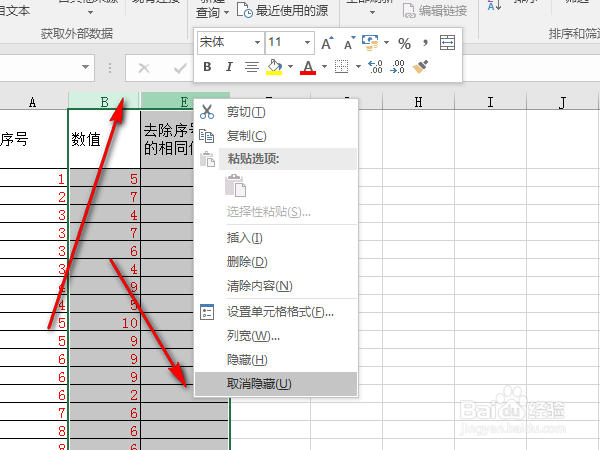Click Decrease Font Size icon
The image size is (600, 450).
[x=350, y=43]
